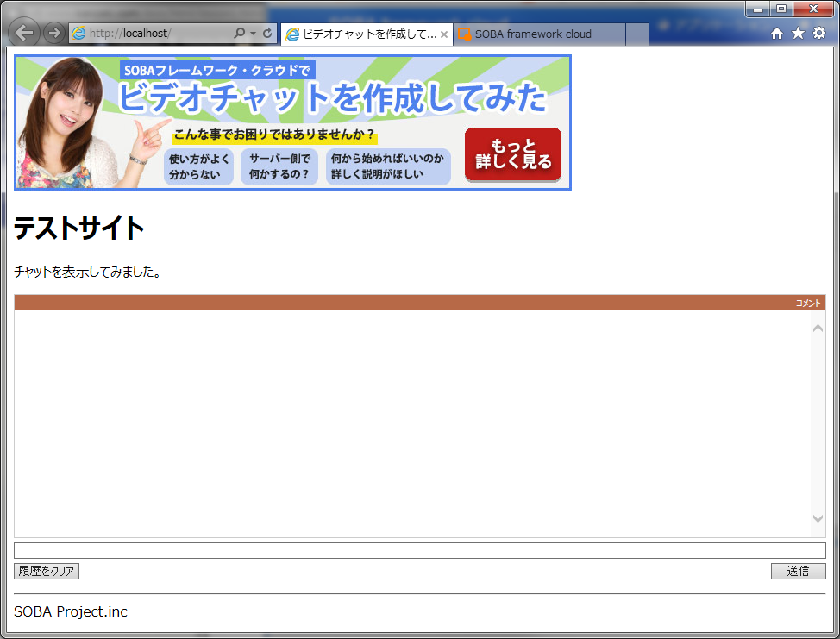Open Favorites with the star icon

(x=799, y=34)
